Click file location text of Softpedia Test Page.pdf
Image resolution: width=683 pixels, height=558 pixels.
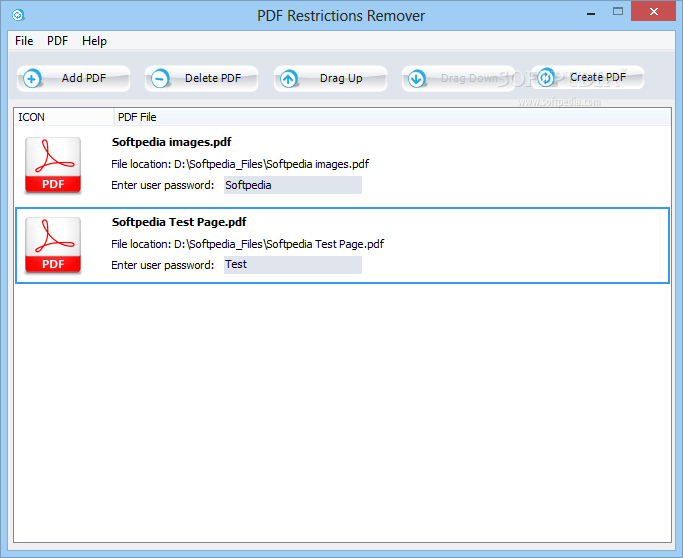[x=247, y=244]
